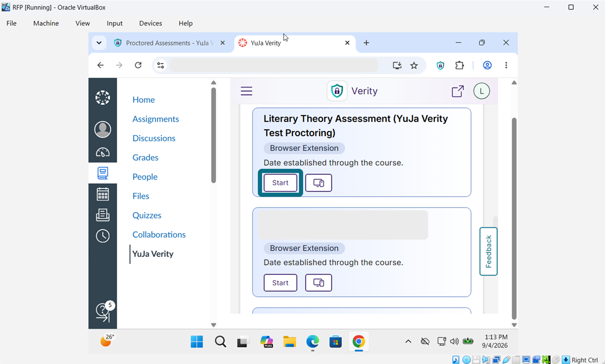Close the Proctored Assessments tab
605x364 pixels.
point(223,43)
